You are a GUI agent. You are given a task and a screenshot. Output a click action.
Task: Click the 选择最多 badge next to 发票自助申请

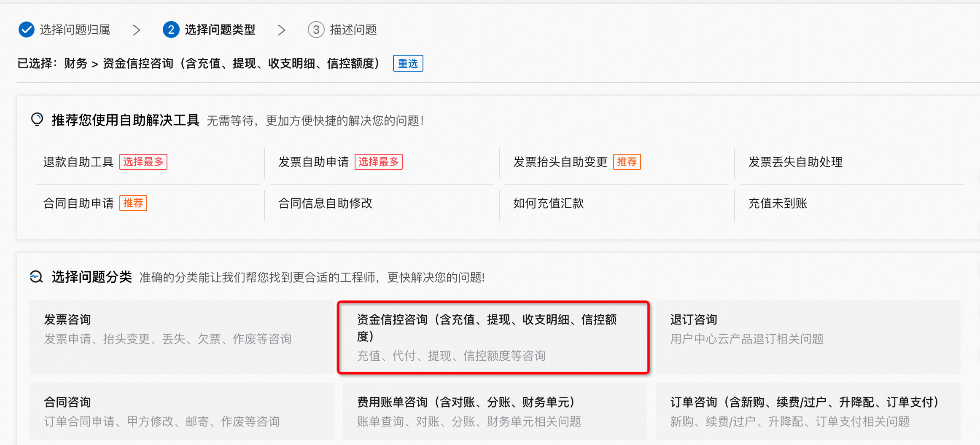pyautogui.click(x=379, y=162)
